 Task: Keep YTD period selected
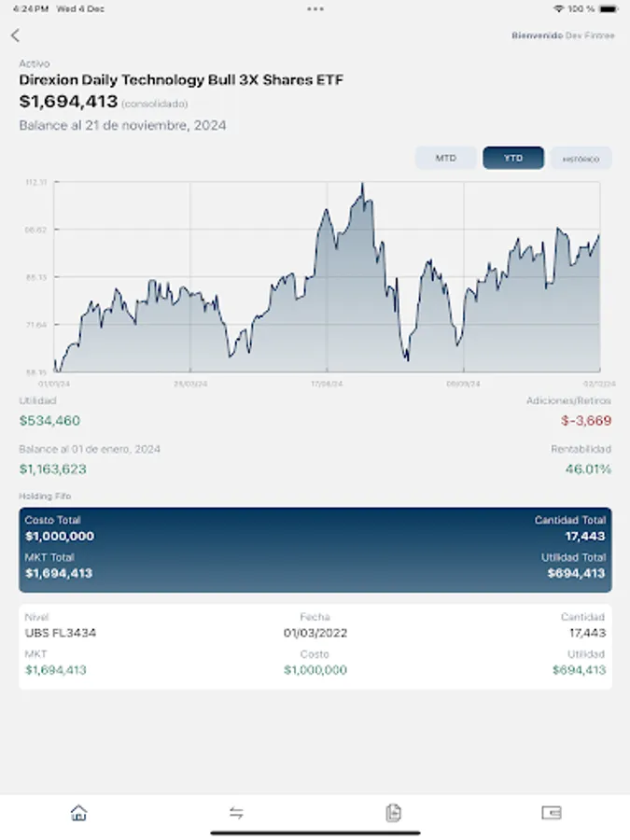[512, 158]
